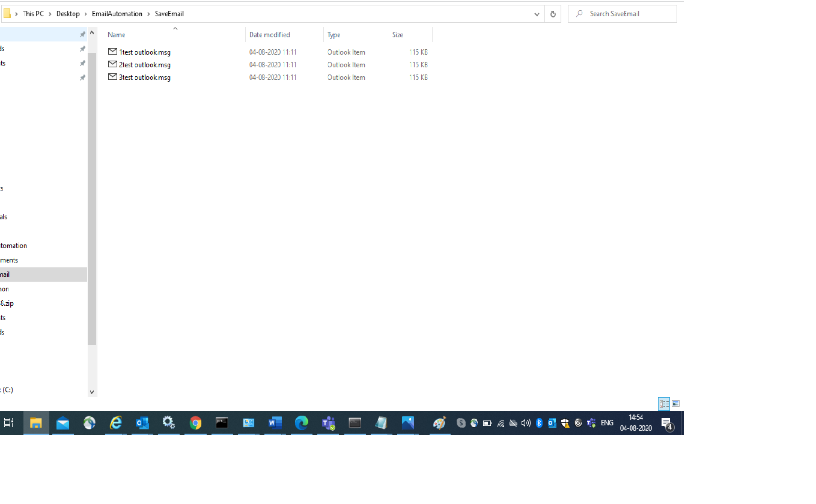The width and height of the screenshot is (816, 504).
Task: Click the Command Prompt taskbar icon
Action: pos(222,423)
